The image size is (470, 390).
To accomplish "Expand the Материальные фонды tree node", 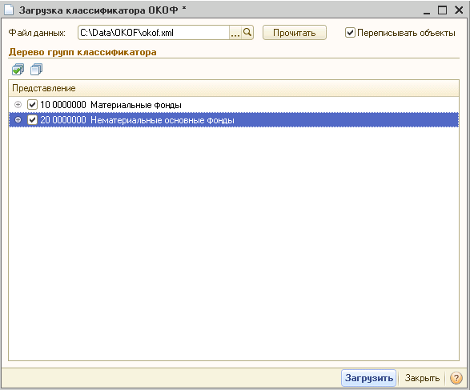I will pos(18,105).
